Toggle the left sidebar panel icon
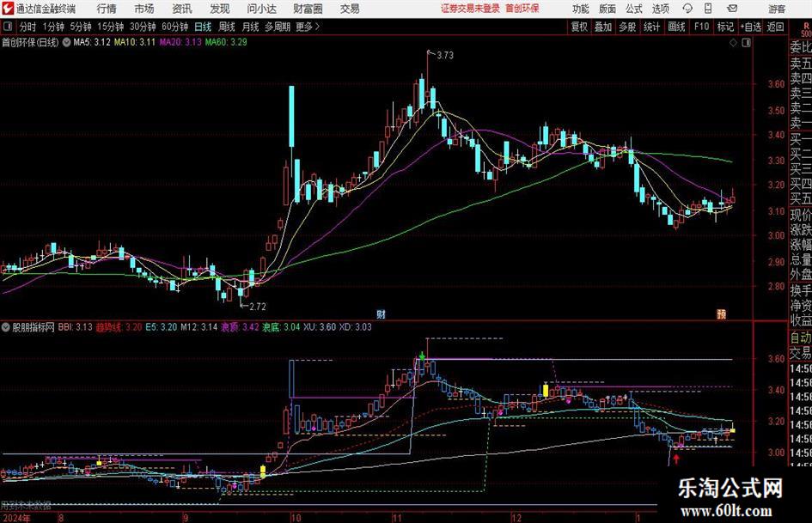This screenshot has width=812, height=523. 7,27
